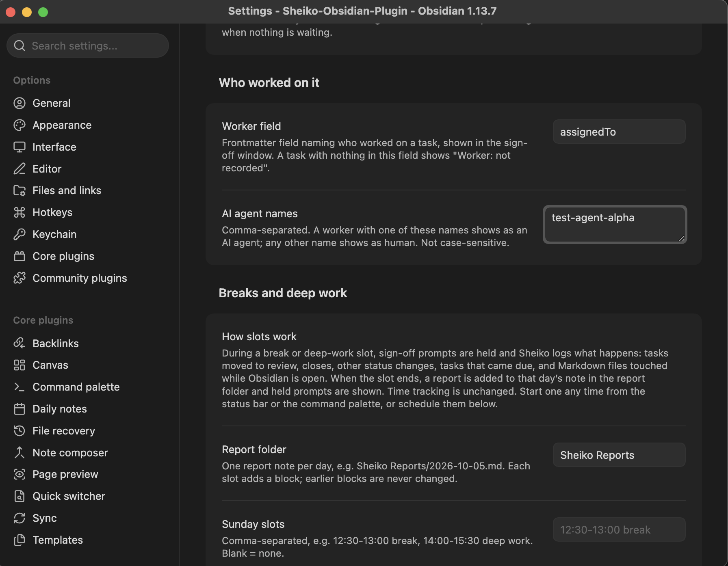Click the Daily notes calendar icon
728x566 pixels.
point(19,409)
